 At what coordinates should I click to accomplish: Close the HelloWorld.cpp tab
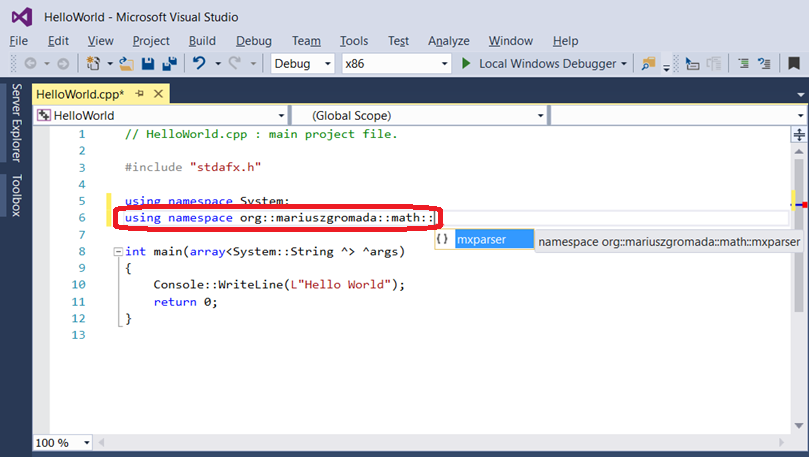click(158, 94)
